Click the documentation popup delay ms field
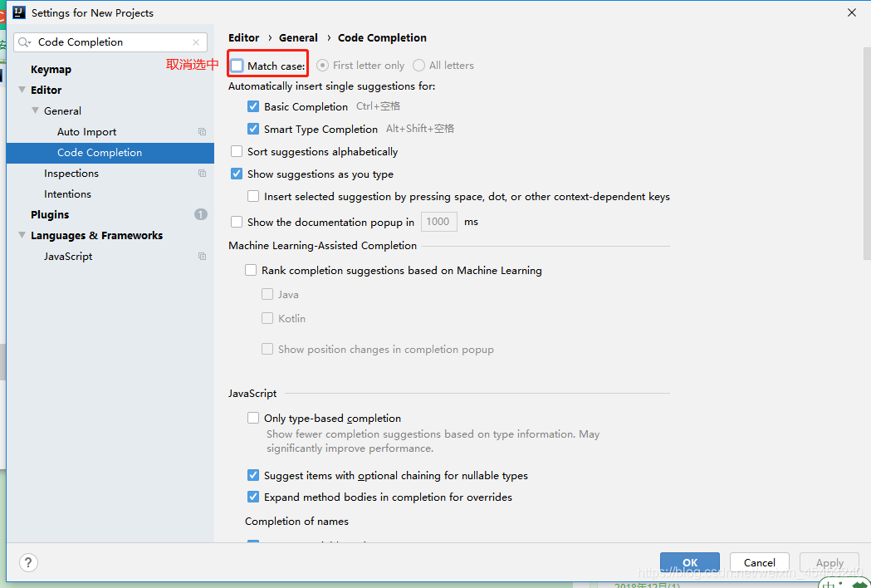Viewport: 871px width, 588px height. click(x=439, y=222)
